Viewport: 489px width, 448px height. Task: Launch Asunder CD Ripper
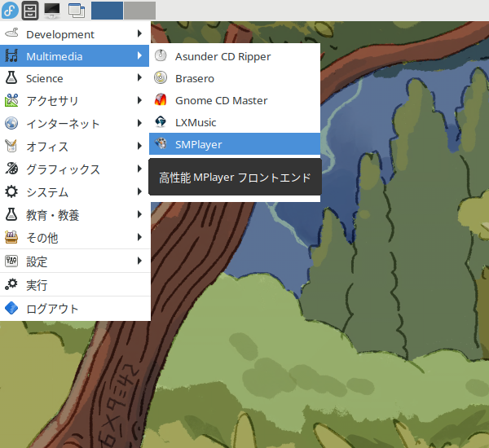(235, 56)
